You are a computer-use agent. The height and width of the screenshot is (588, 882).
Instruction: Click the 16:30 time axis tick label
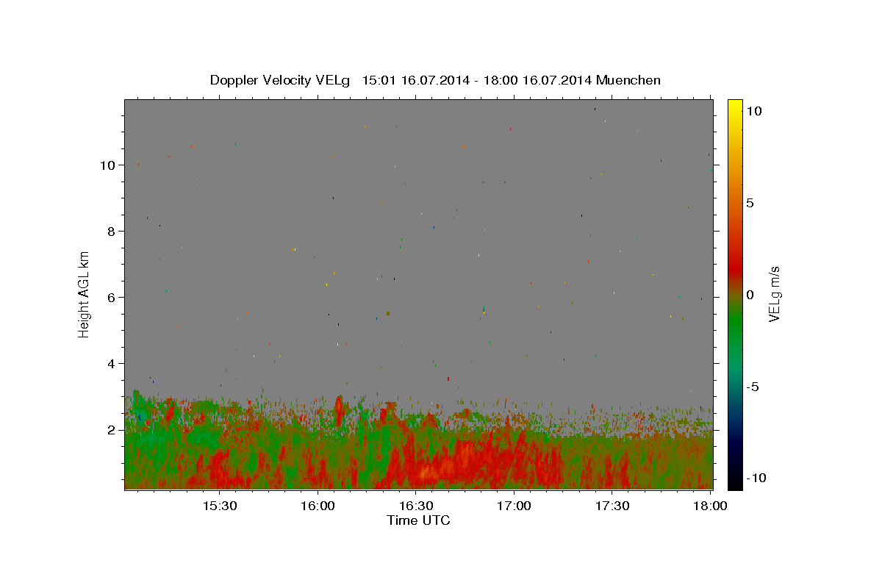(x=416, y=506)
